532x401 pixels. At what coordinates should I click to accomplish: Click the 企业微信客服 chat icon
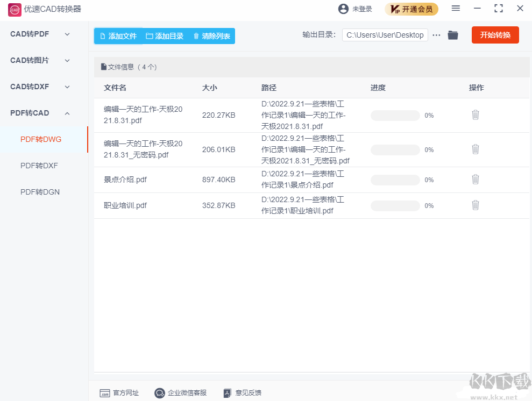159,393
